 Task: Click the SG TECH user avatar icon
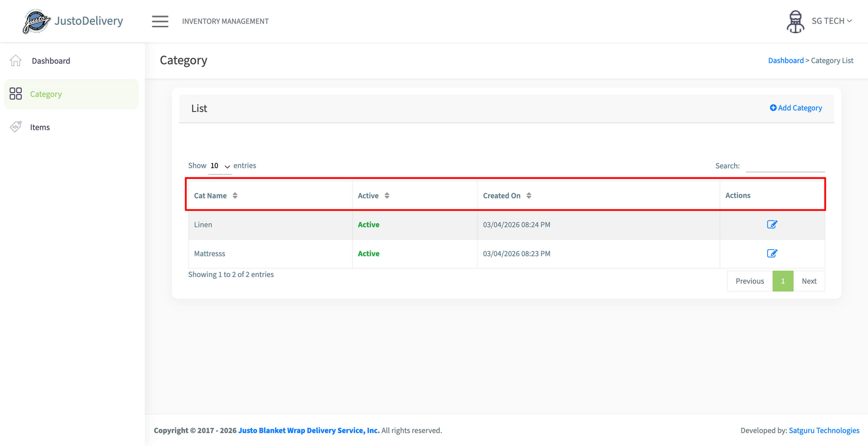pyautogui.click(x=795, y=21)
